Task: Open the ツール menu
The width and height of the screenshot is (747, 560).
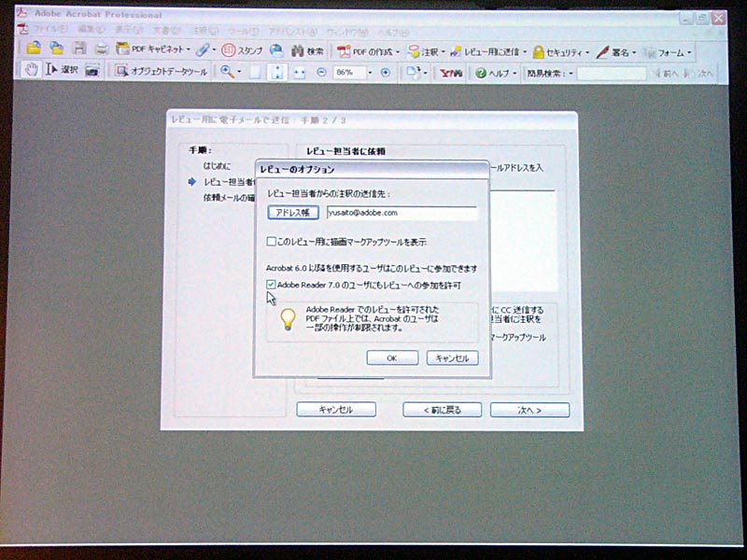Action: coord(244,32)
